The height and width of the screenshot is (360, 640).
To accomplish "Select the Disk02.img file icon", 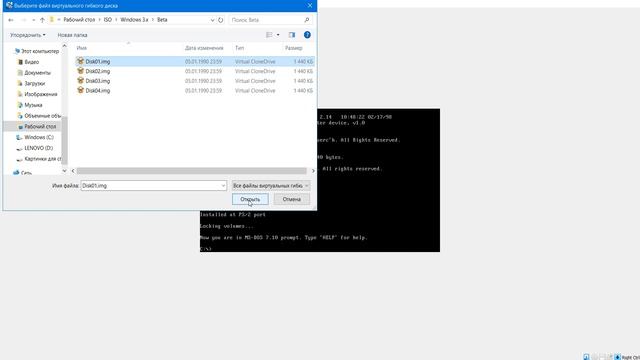I will 80,71.
